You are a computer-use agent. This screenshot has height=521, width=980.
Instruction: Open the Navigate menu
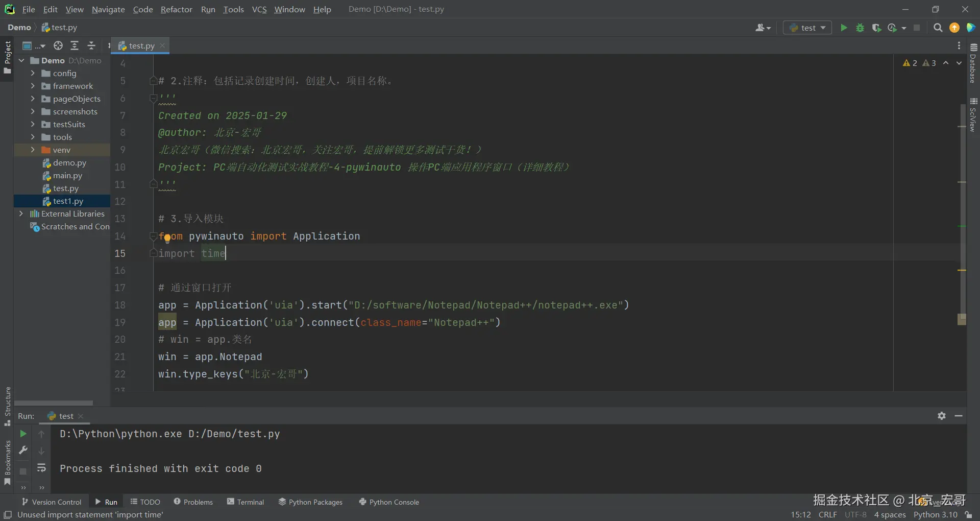pos(108,9)
